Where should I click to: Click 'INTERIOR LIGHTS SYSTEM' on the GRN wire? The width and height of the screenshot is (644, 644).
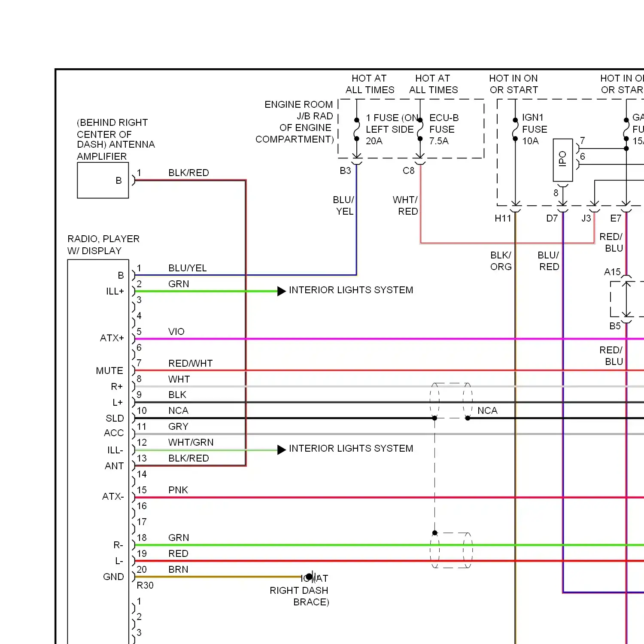351,290
